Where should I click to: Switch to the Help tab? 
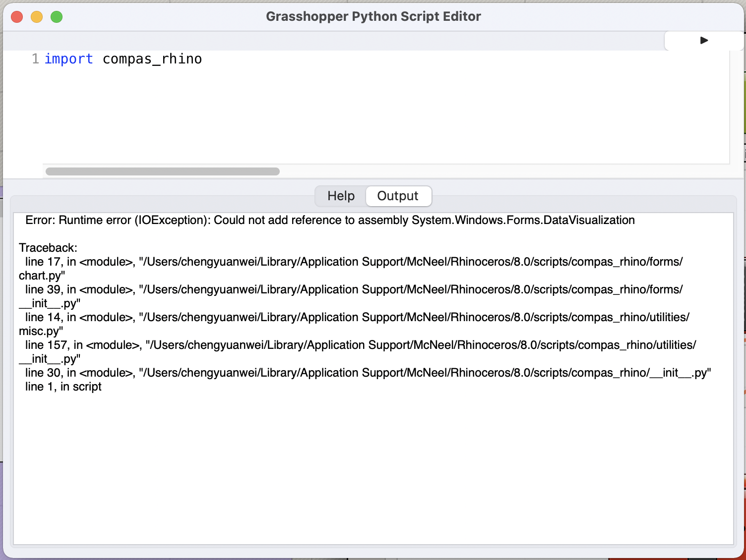(x=340, y=196)
